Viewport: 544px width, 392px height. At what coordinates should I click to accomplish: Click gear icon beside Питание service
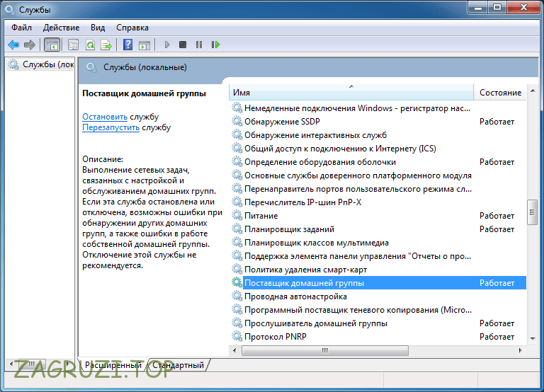click(237, 215)
